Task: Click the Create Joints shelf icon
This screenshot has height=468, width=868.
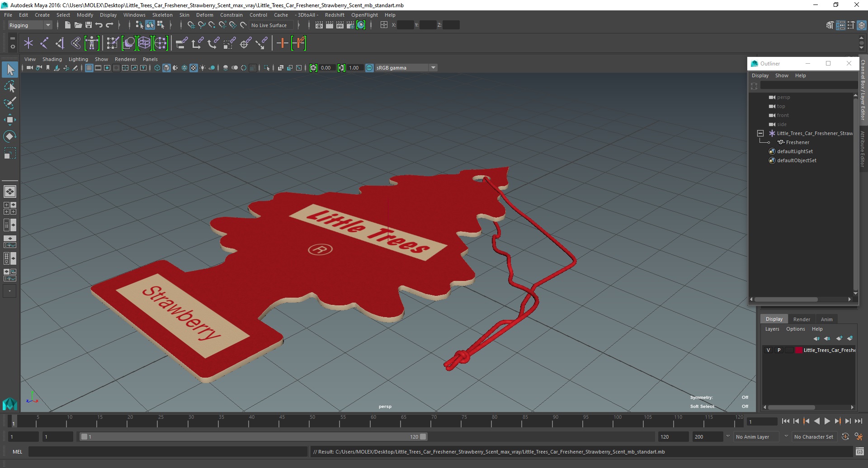Action: coord(44,43)
